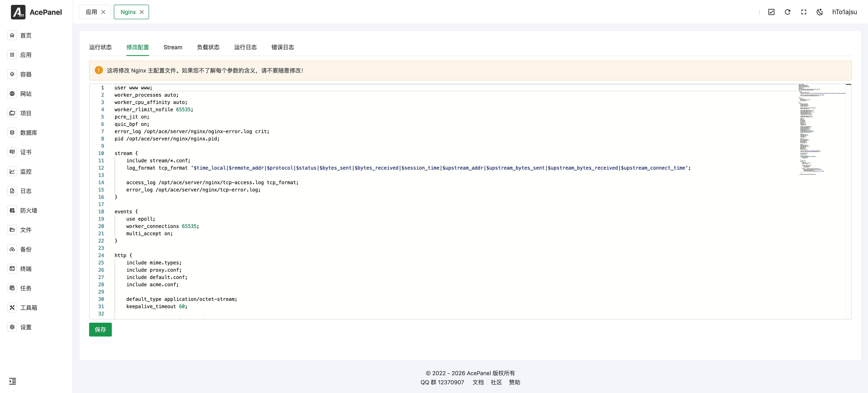Open the 错误日志 error log tab
868x393 pixels.
coord(282,47)
